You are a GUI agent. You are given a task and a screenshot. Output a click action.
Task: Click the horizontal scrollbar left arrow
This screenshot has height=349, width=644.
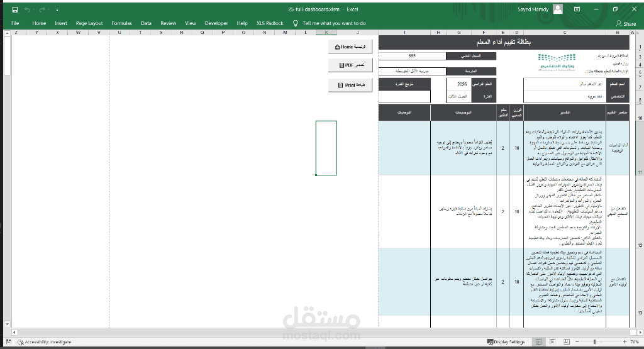tap(14, 332)
